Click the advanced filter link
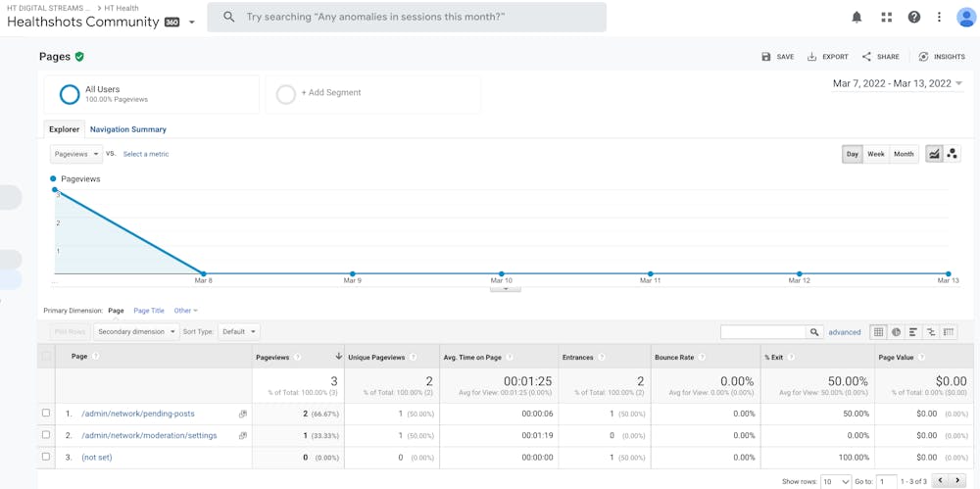980x489 pixels. (845, 332)
